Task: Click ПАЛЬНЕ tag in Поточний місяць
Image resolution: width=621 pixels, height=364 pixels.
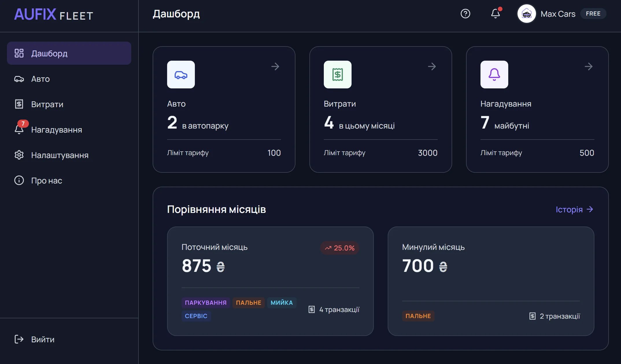Action: pyautogui.click(x=249, y=303)
